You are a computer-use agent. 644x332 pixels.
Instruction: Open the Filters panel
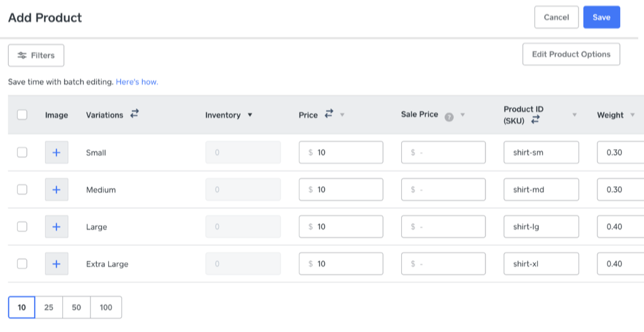pos(36,55)
